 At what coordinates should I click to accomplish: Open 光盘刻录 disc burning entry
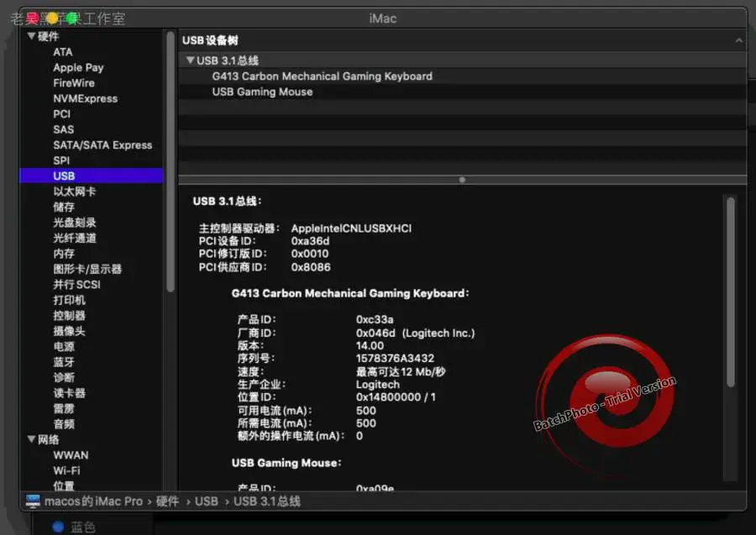(x=74, y=223)
